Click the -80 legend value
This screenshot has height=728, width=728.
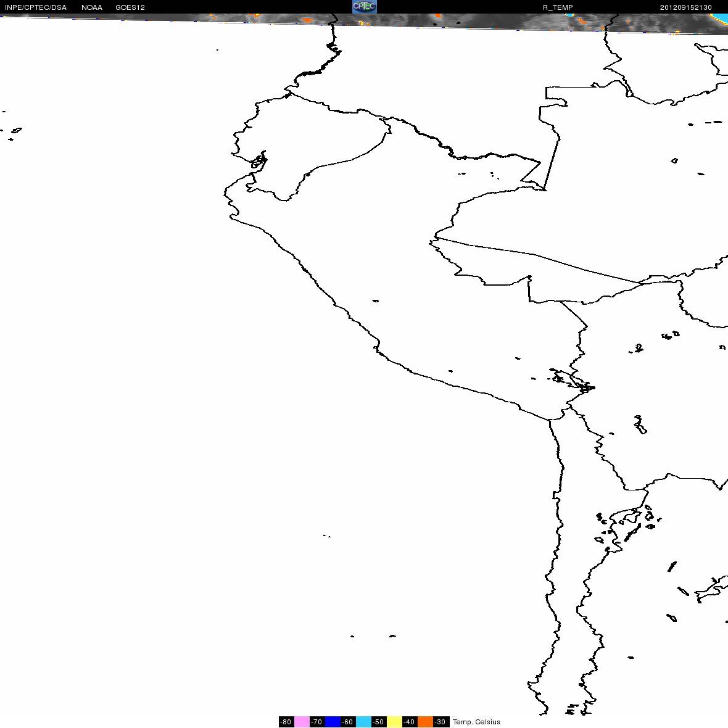pos(286,721)
